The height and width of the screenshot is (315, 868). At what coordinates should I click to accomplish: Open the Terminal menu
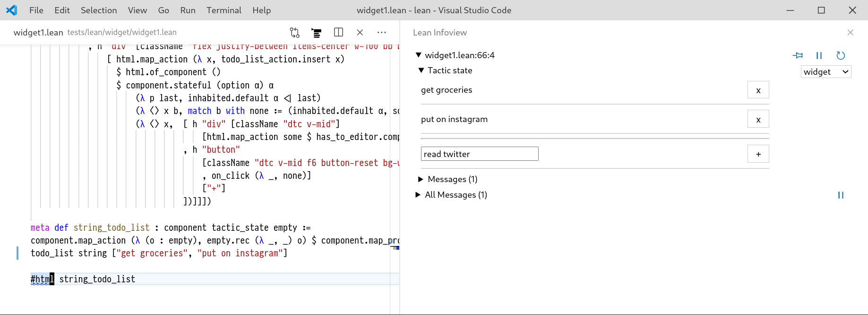click(223, 10)
